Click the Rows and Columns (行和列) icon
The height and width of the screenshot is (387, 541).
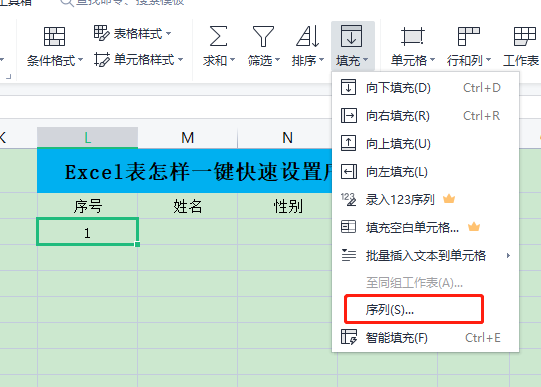pyautogui.click(x=469, y=36)
